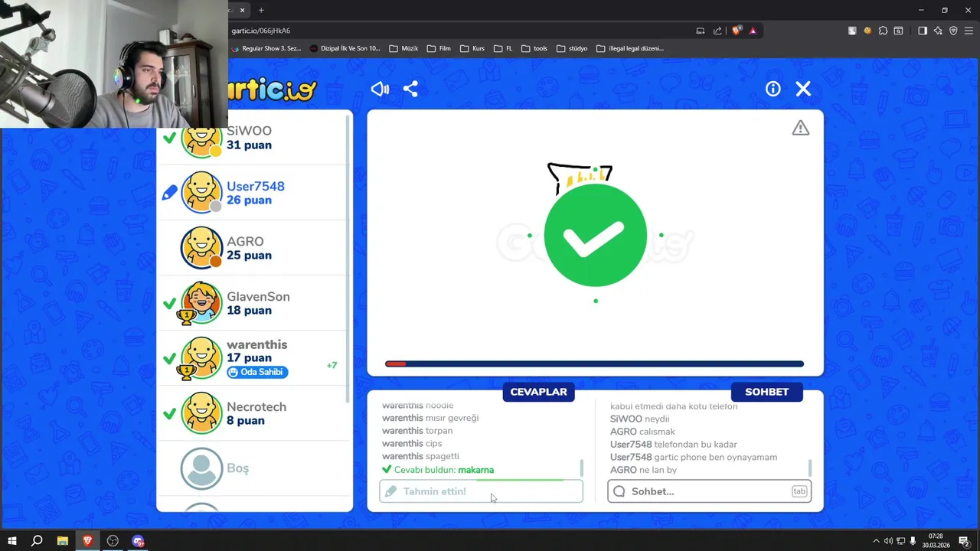The image size is (980, 551).
Task: Click 'warenthis spagetti' guess line
Action: tap(420, 456)
